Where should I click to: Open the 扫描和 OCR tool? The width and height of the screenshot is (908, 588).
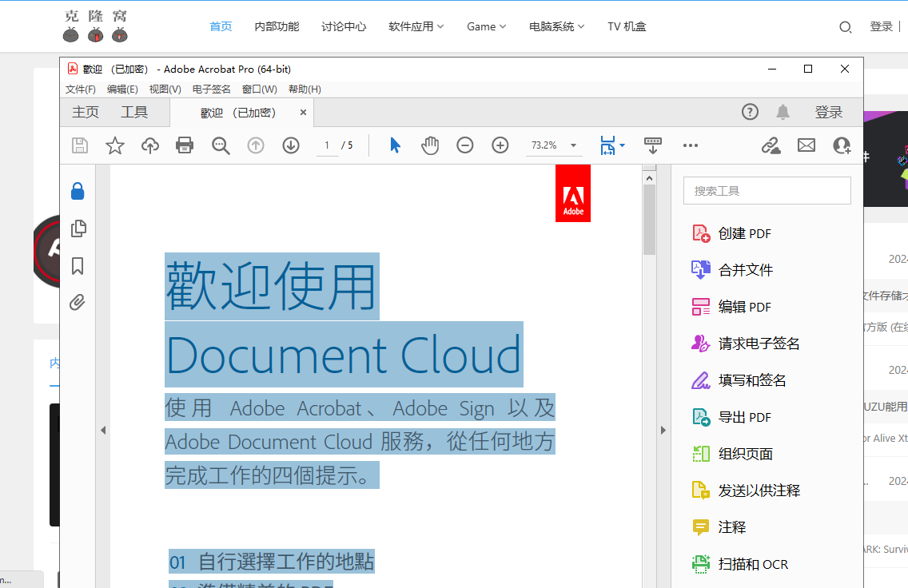point(740,564)
